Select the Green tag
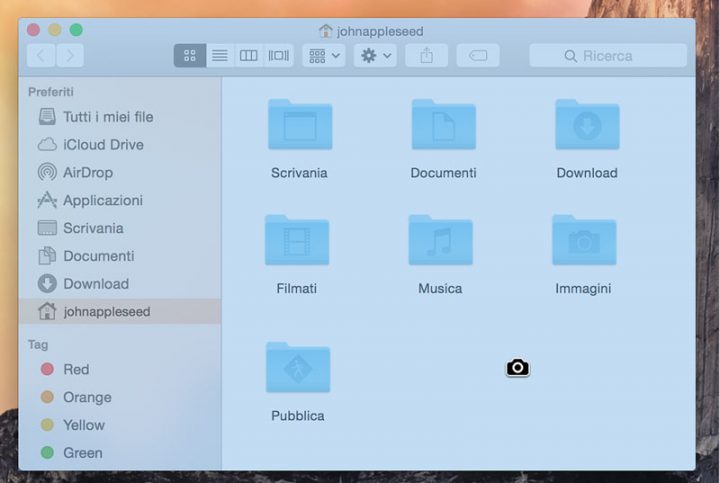Viewport: 720px width, 483px height. (x=120, y=453)
